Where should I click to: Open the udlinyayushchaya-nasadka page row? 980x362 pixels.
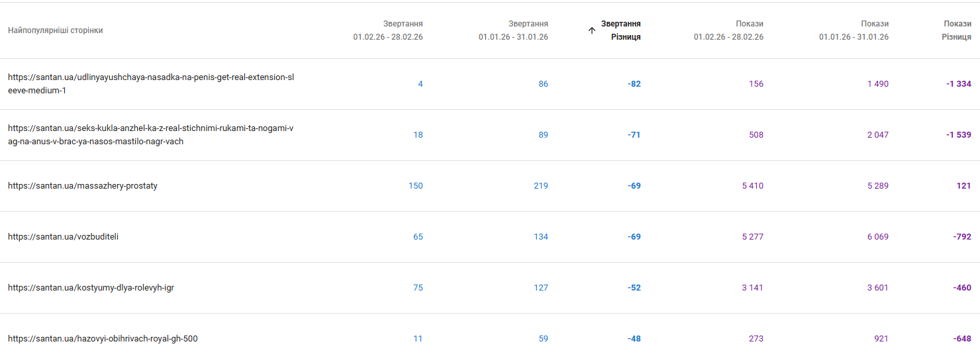(151, 84)
